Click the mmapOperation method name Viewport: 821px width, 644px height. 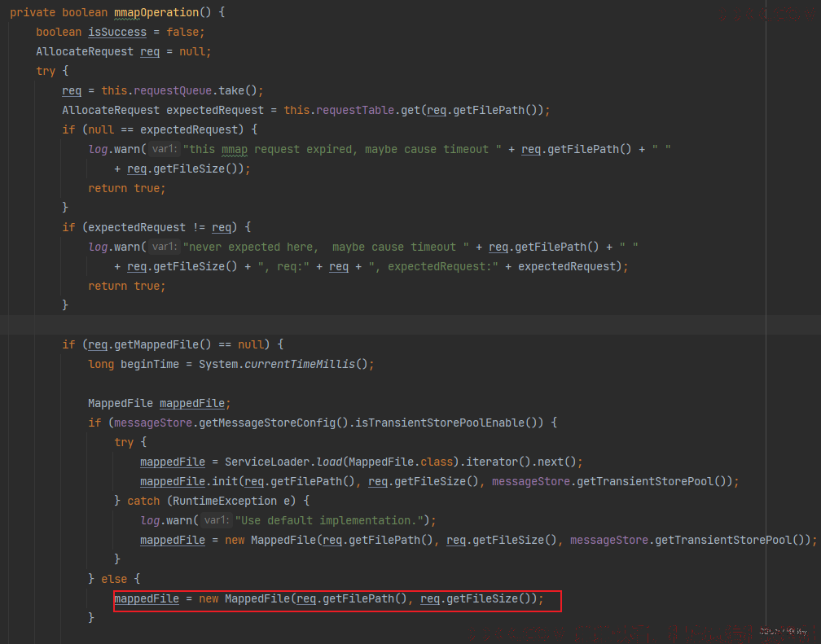(156, 12)
